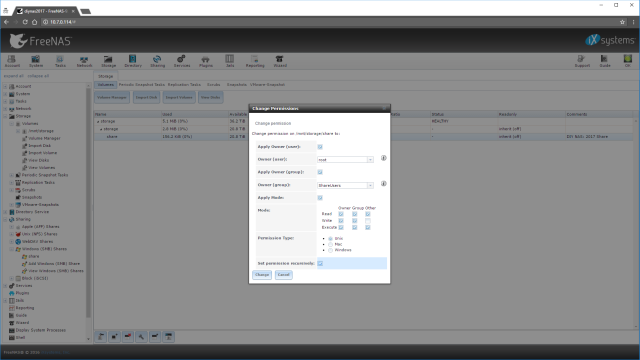640x360 pixels.
Task: Click first bottom toolbar dataset action icon
Action: (x=101, y=337)
